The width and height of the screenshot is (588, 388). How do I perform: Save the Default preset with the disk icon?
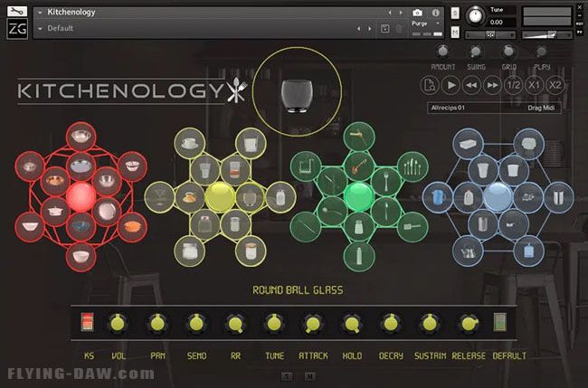[384, 29]
